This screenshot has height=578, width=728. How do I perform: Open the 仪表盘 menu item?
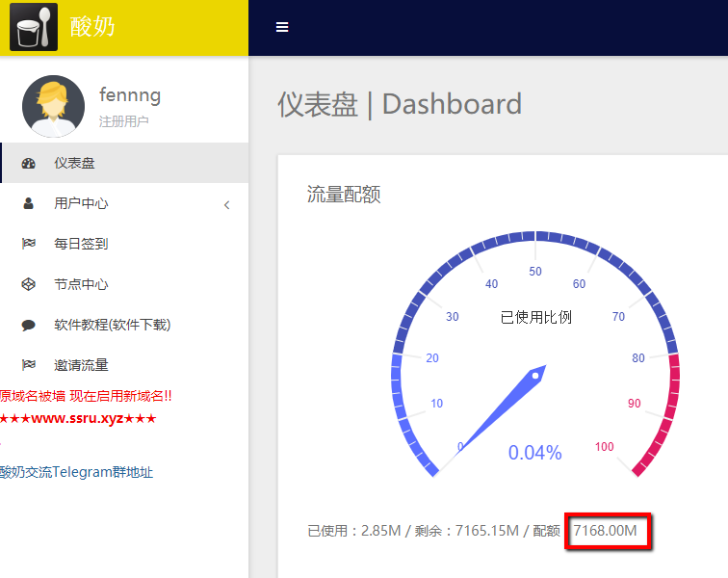point(74,164)
